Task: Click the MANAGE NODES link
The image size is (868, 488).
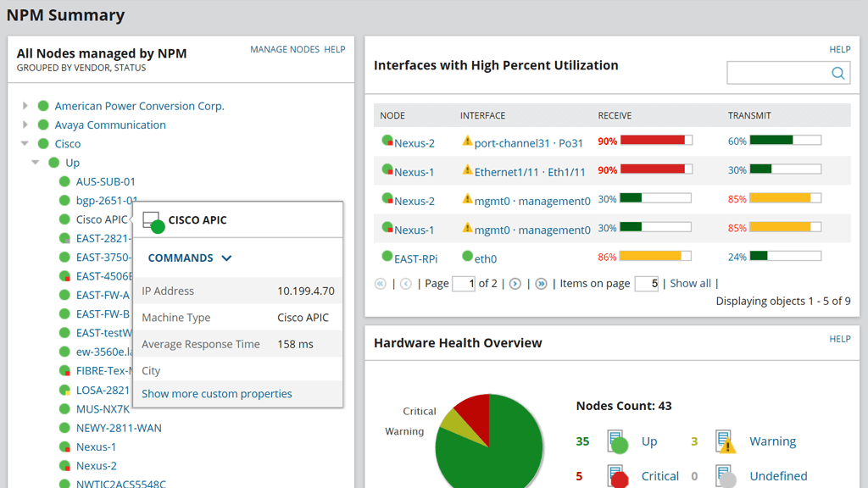Action: [x=284, y=49]
